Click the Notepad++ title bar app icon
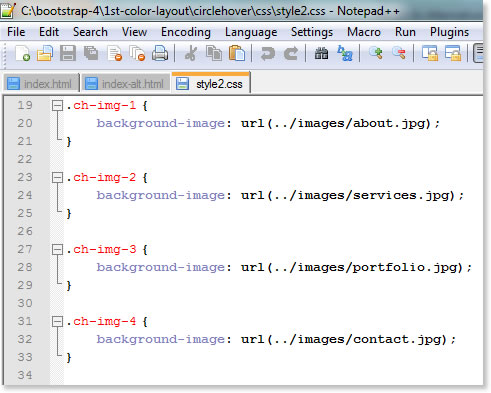This screenshot has height=393, width=491. 7,10
